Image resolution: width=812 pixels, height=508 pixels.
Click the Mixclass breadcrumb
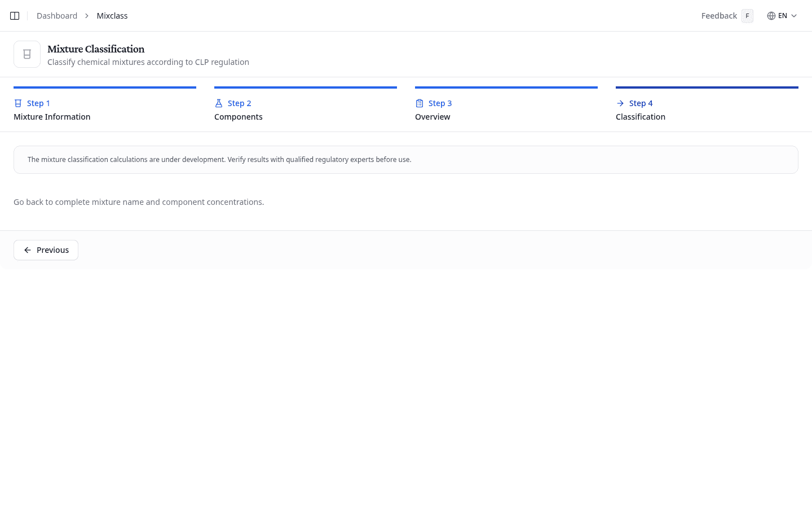click(x=112, y=16)
